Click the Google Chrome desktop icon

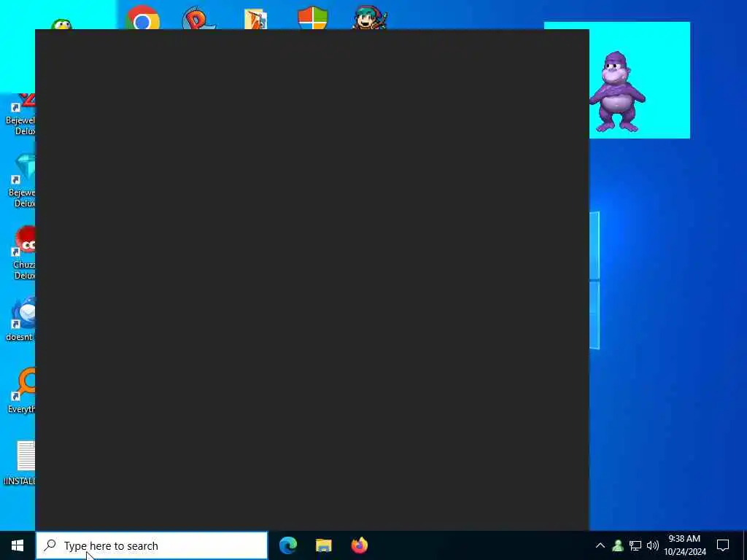(x=143, y=17)
